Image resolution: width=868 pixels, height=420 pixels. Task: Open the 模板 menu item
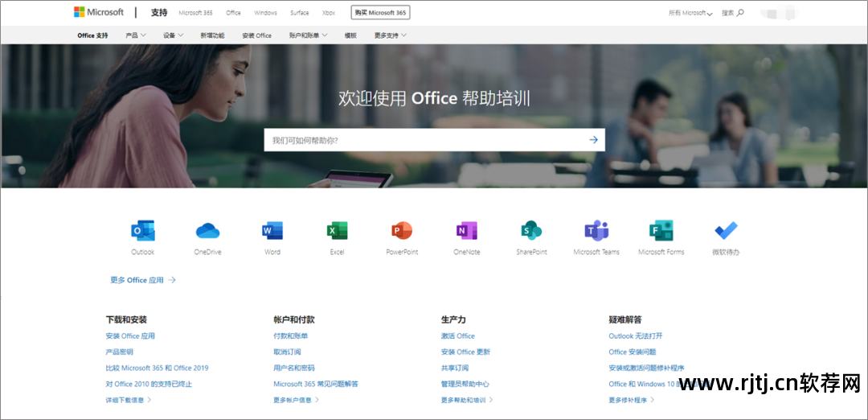[x=350, y=35]
